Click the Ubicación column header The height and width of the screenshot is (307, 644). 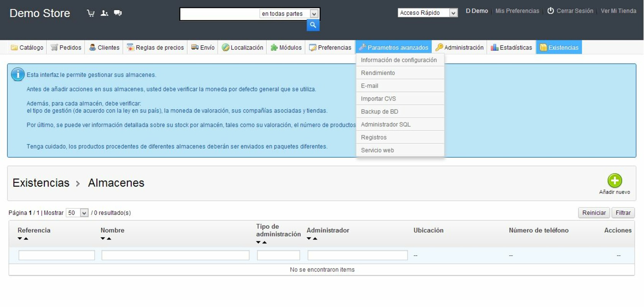click(x=429, y=230)
